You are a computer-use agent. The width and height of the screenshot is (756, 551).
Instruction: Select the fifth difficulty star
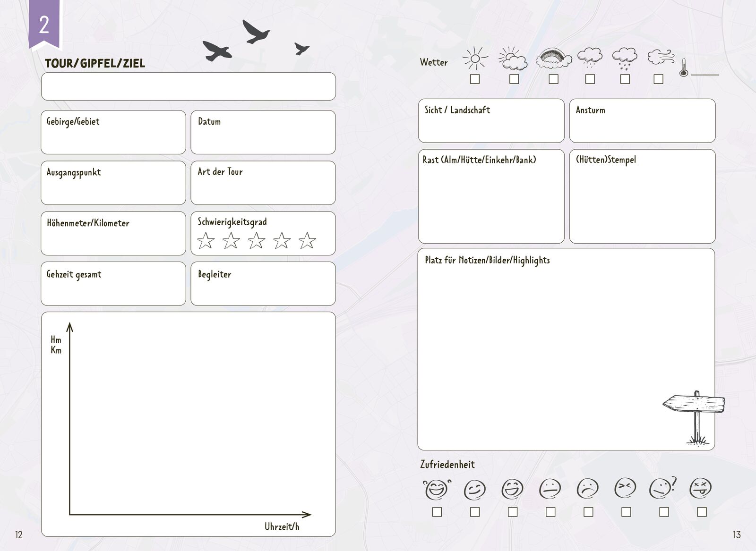click(x=307, y=241)
